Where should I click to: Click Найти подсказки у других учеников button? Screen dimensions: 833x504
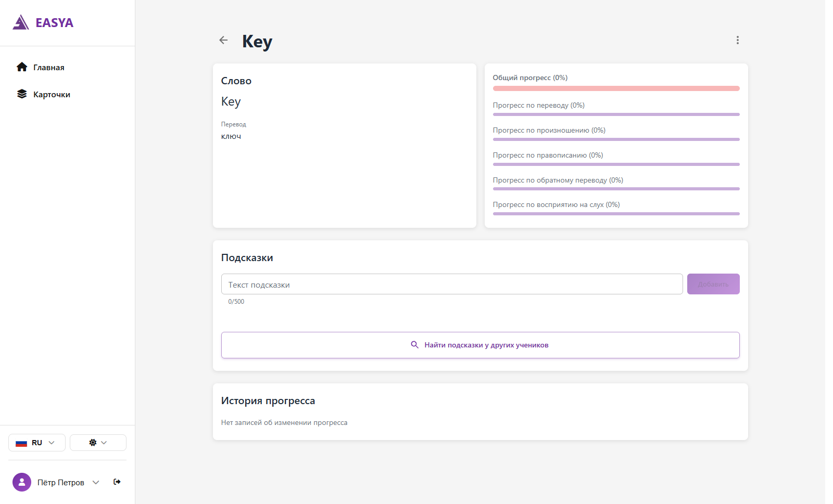480,345
